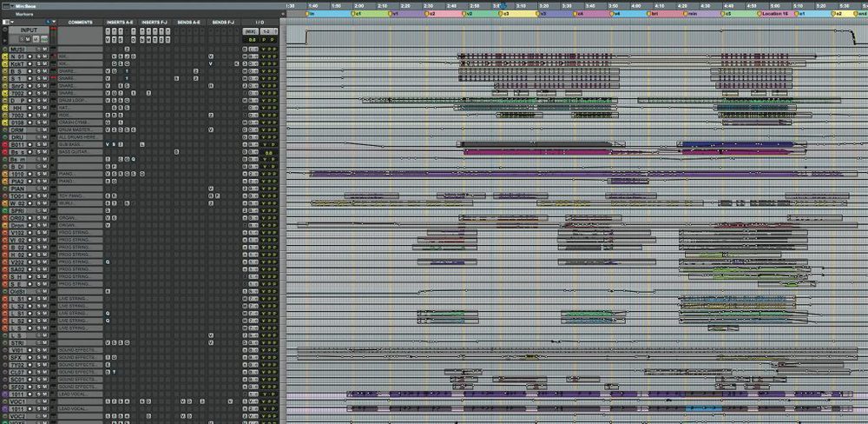Click the MUSI track name
The width and height of the screenshot is (868, 424).
click(x=17, y=50)
